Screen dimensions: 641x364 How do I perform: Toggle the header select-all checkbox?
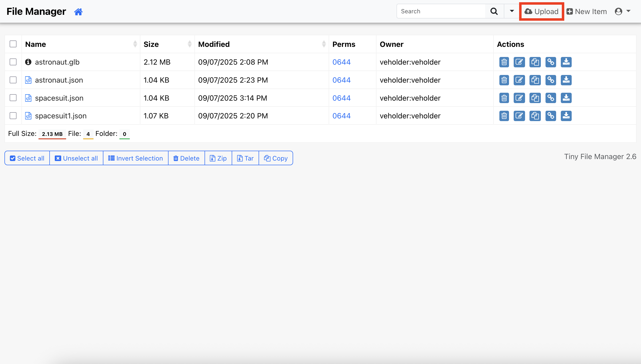click(13, 44)
